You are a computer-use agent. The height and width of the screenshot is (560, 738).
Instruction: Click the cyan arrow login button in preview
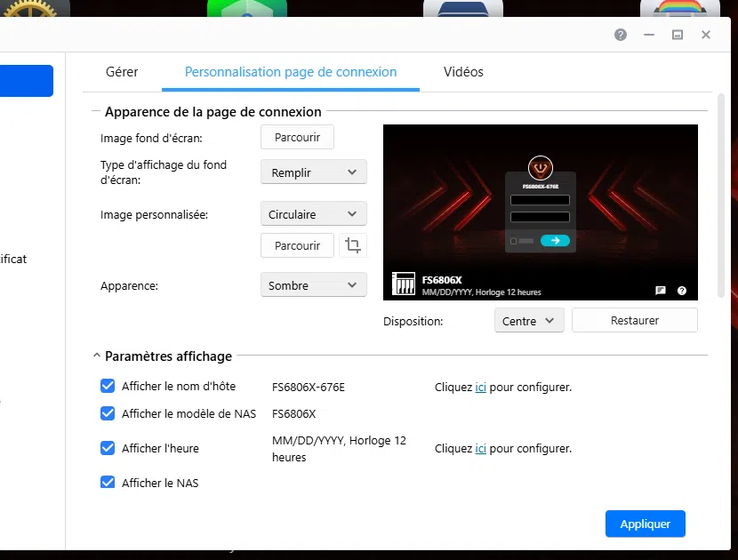click(555, 241)
